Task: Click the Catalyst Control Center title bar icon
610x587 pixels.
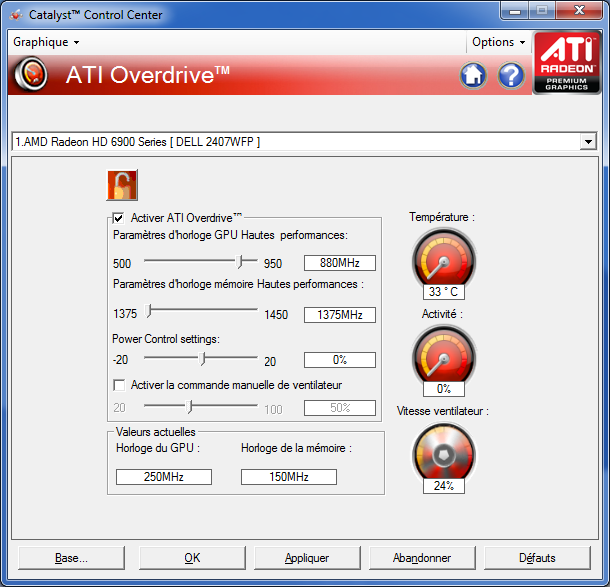Action: (15, 15)
